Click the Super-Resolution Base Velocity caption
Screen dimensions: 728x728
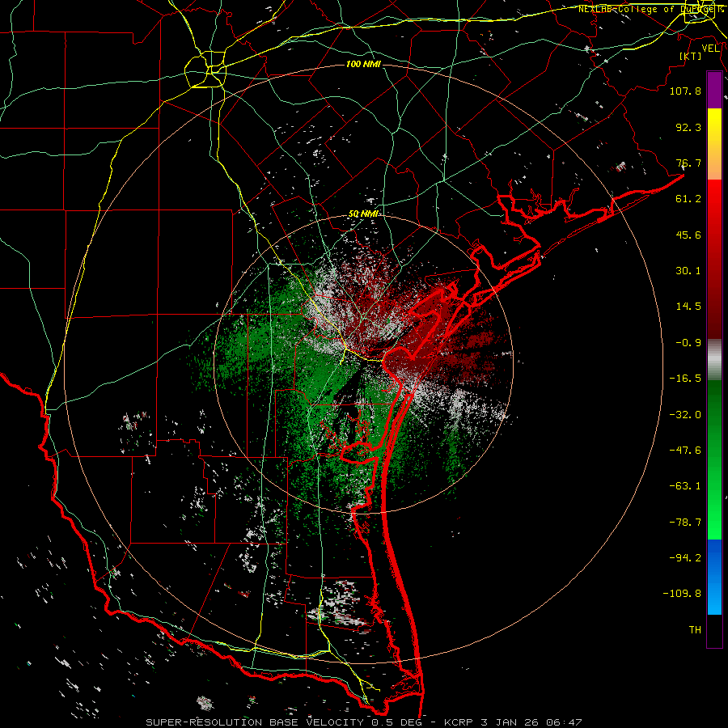click(363, 722)
